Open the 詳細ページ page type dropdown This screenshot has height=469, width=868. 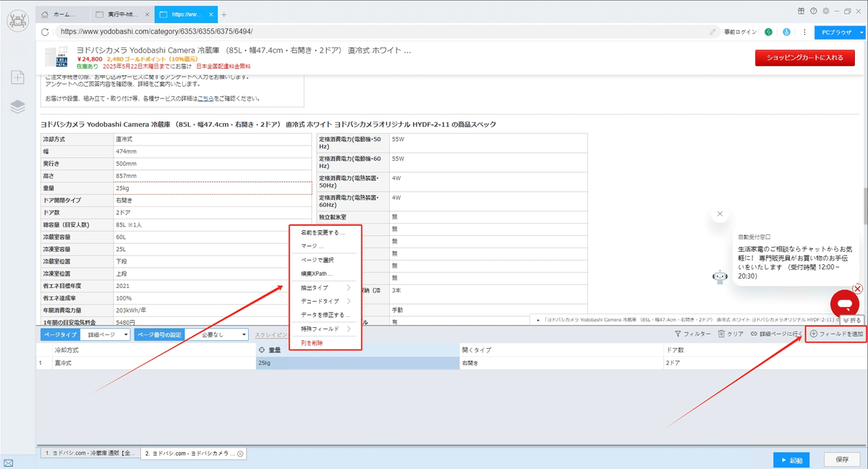(106, 334)
